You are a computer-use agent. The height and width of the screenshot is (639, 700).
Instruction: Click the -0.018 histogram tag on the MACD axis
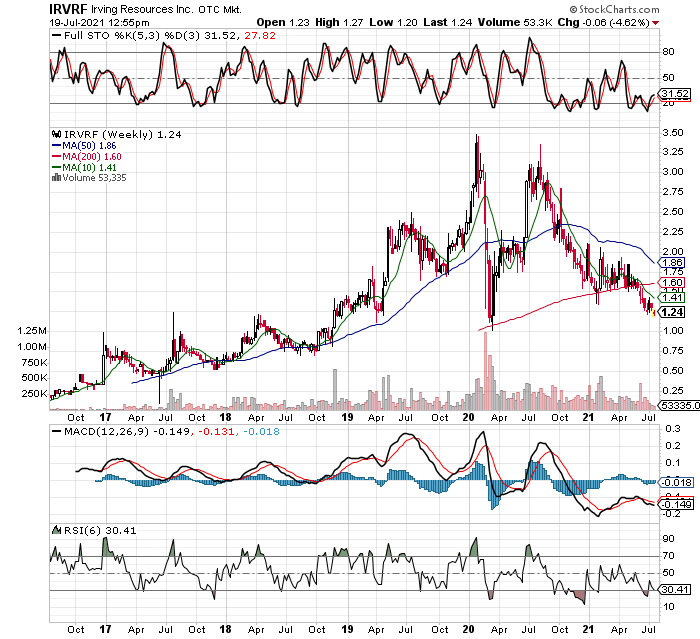click(677, 482)
